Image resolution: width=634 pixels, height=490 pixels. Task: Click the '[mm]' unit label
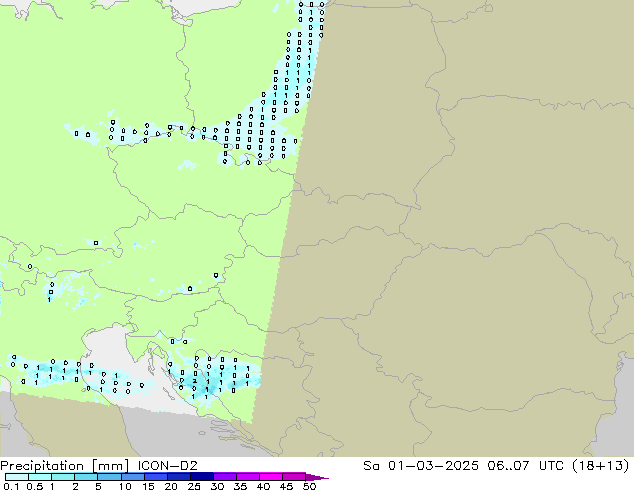[x=110, y=466]
